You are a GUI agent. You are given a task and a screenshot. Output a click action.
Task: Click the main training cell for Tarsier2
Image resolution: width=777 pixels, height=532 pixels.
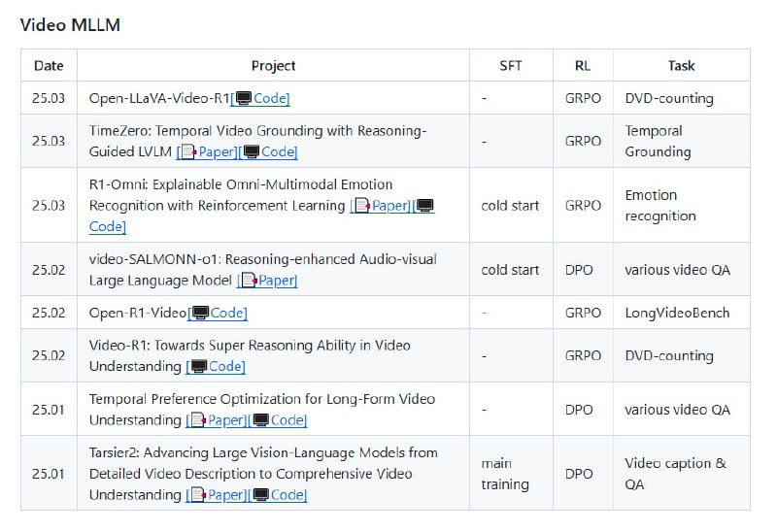505,474
